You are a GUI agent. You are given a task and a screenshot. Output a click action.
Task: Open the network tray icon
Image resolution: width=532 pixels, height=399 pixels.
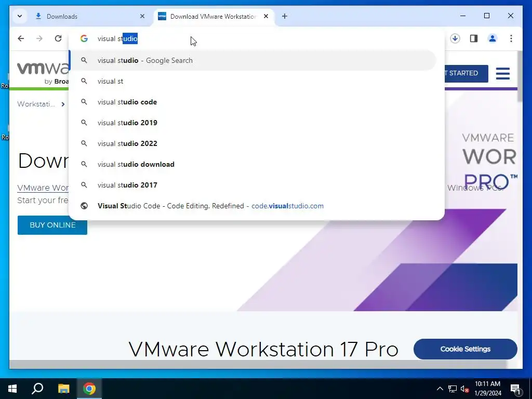pos(453,389)
